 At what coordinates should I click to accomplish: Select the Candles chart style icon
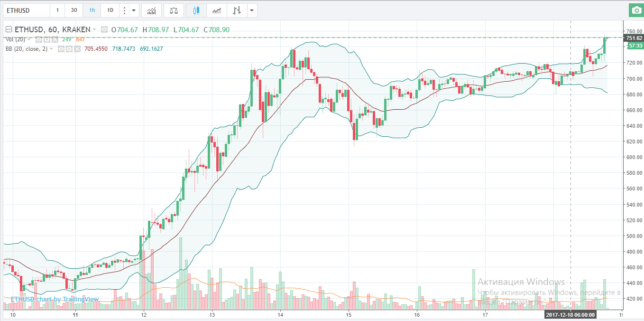[196, 10]
